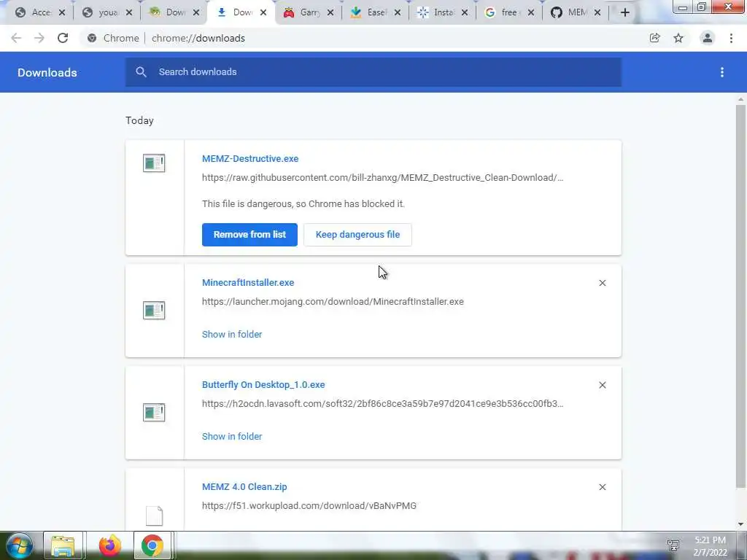Close the Garry tab
Viewport: 747px width, 560px height.
(330, 12)
